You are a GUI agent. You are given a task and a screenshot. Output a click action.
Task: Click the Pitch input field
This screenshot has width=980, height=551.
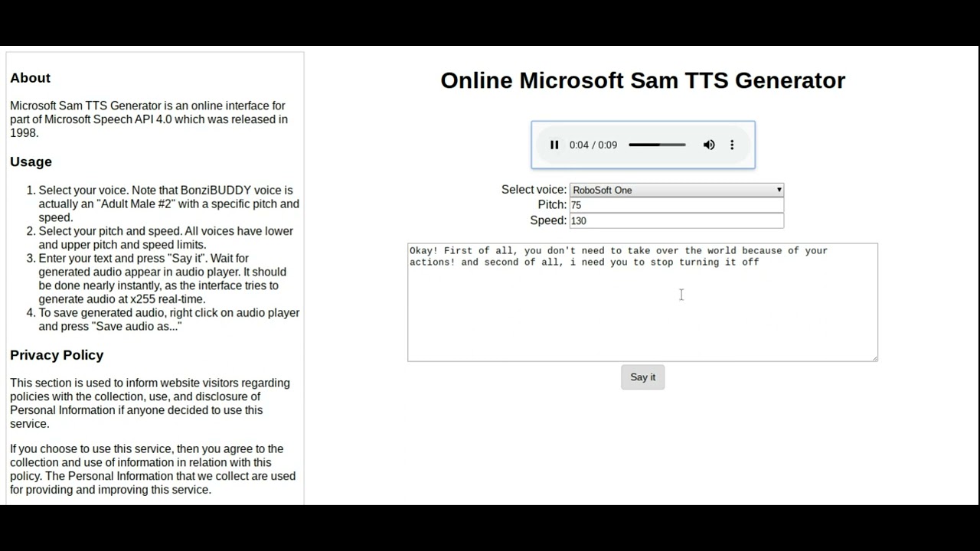(x=677, y=205)
